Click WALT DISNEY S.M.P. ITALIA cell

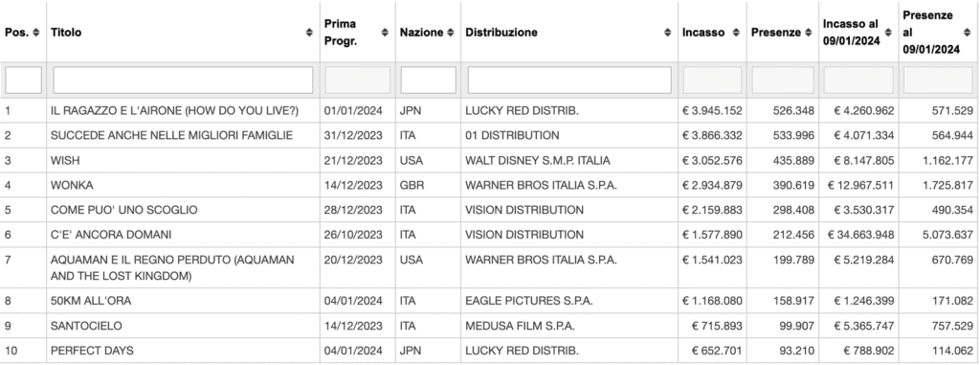click(x=538, y=161)
